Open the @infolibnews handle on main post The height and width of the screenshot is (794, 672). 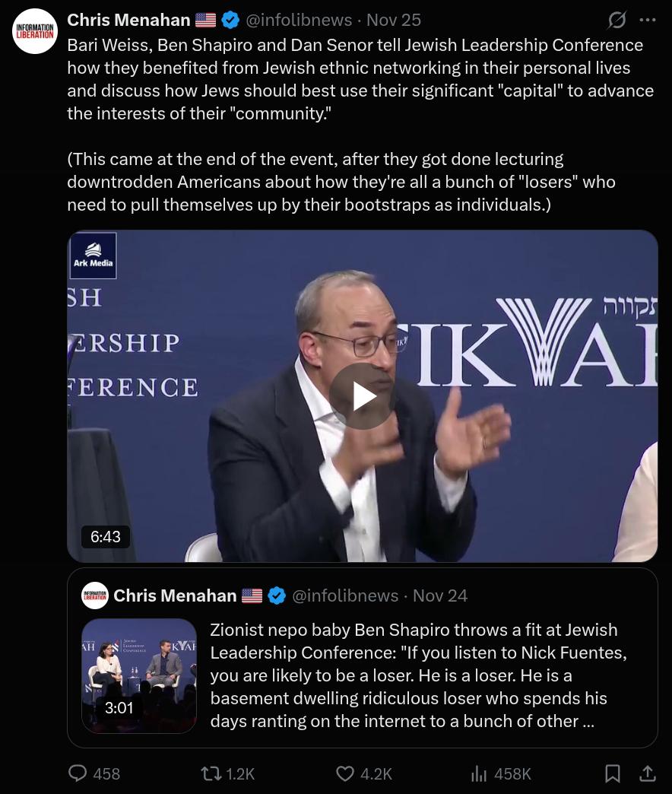299,21
